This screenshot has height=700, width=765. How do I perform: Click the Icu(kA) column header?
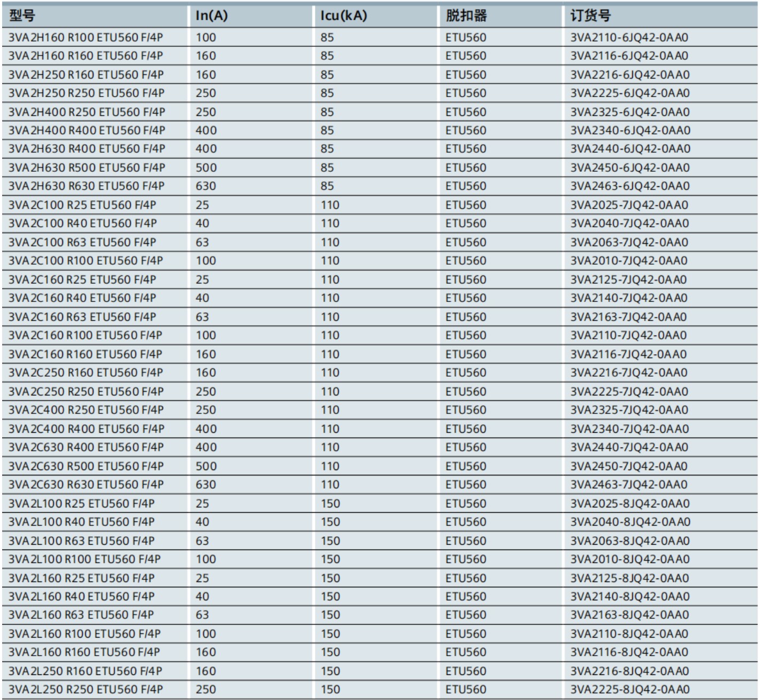344,15
